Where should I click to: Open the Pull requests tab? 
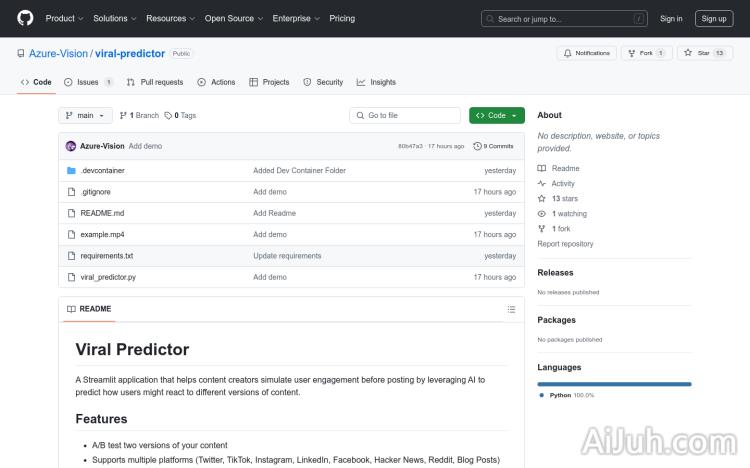pos(155,82)
